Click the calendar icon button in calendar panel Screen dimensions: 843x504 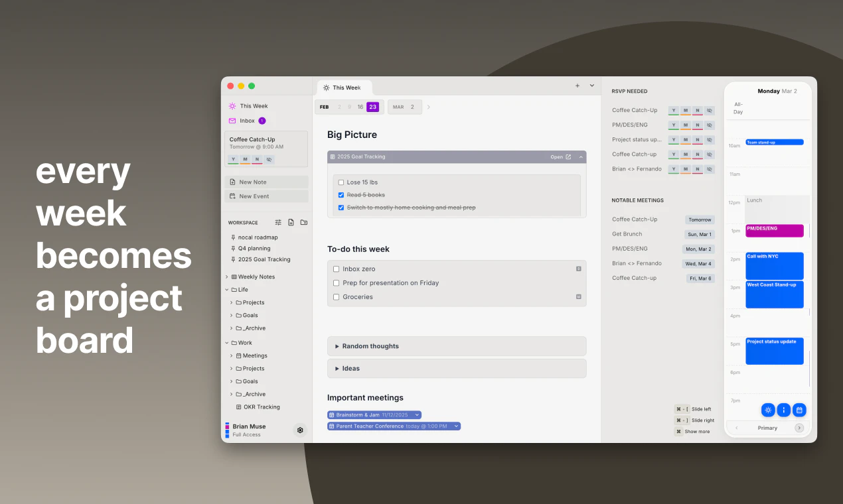[x=799, y=410]
